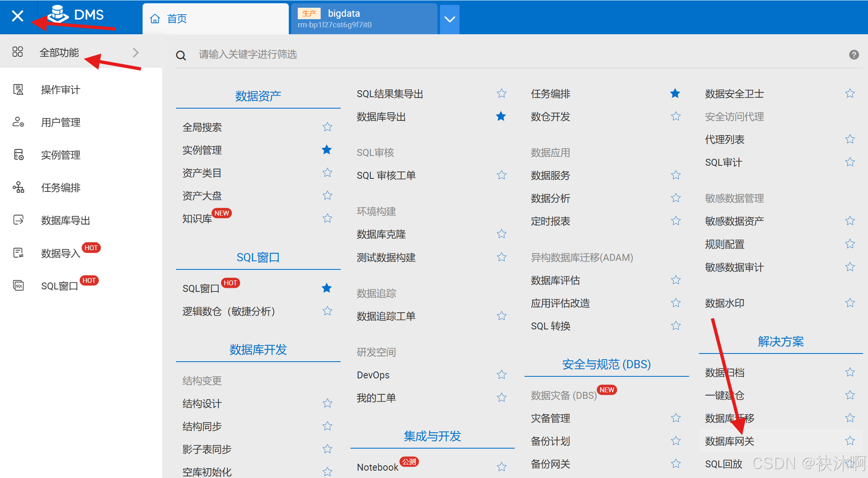Open 数据库网关 link
The image size is (868, 478).
pos(730,441)
